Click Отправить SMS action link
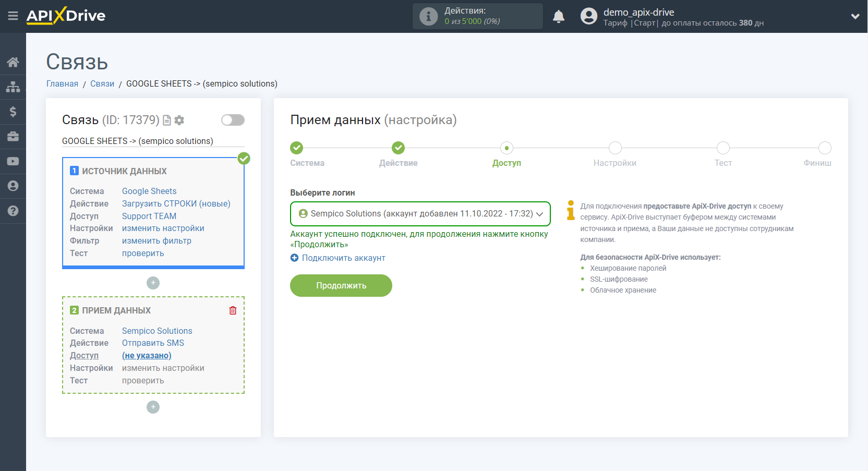Viewport: 868px width, 471px height. click(153, 343)
